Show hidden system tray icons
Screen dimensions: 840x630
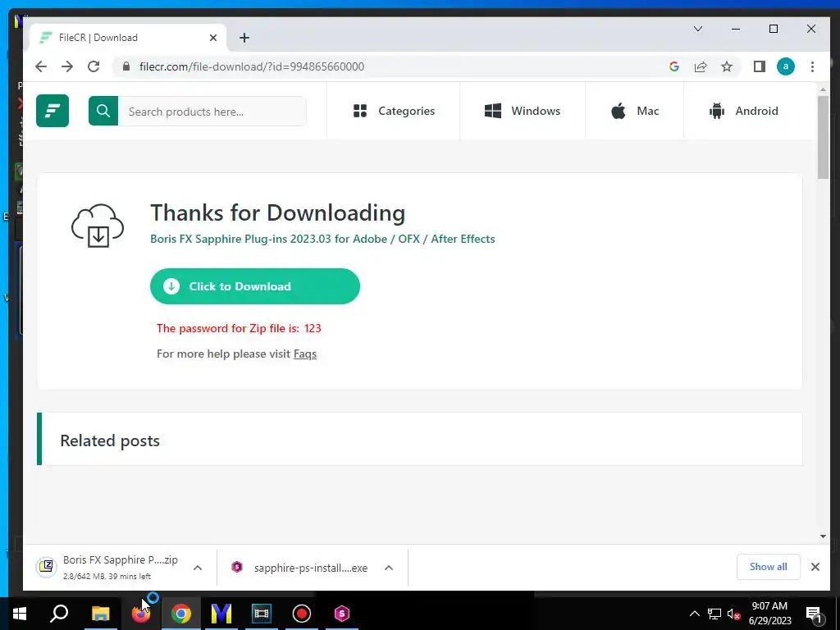tap(694, 614)
